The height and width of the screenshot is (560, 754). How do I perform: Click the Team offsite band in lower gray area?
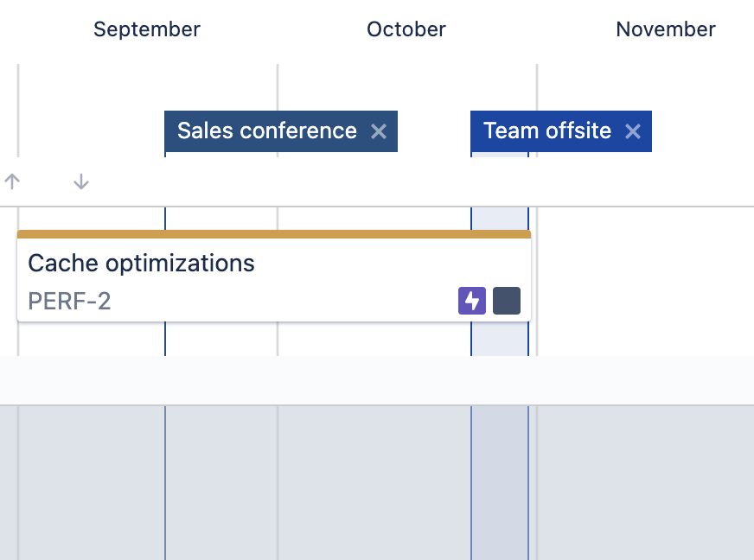click(500, 482)
